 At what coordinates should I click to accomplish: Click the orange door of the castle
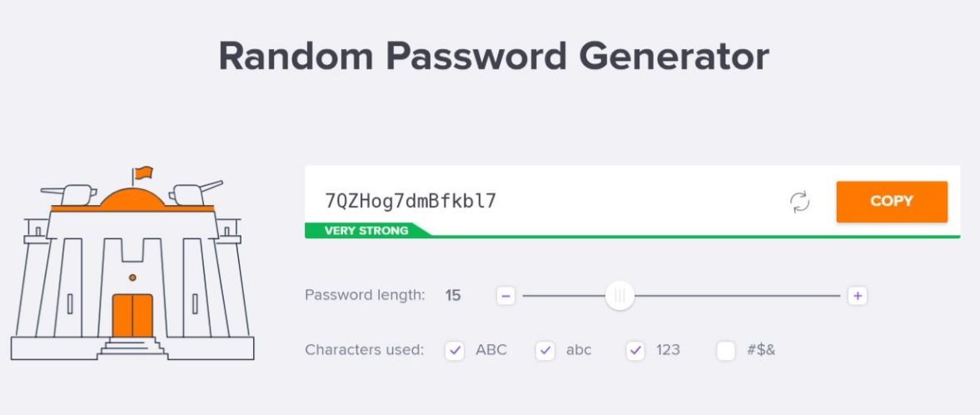tap(132, 315)
